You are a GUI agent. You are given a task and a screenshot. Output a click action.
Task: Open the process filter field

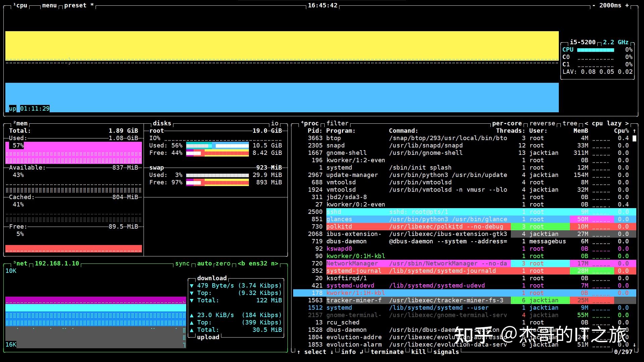tap(337, 123)
